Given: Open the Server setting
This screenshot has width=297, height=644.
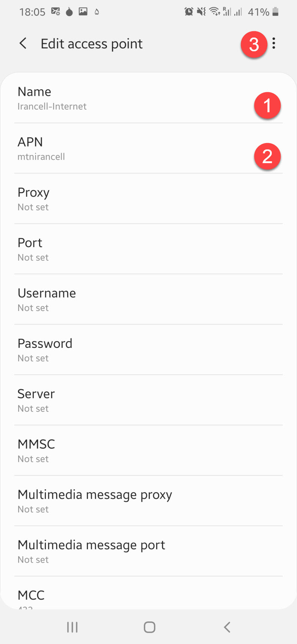Looking at the screenshot, I should 148,401.
